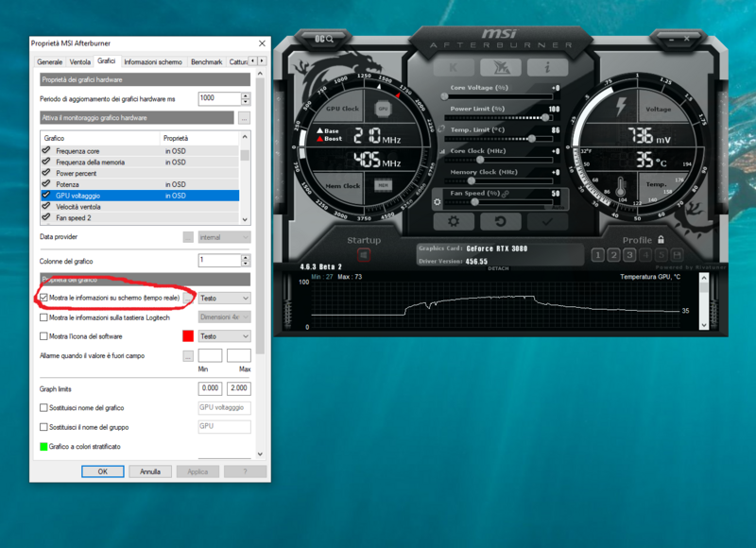Viewport: 756px width, 548px height.
Task: Click the Auto fan mode button
Action: 558,207
